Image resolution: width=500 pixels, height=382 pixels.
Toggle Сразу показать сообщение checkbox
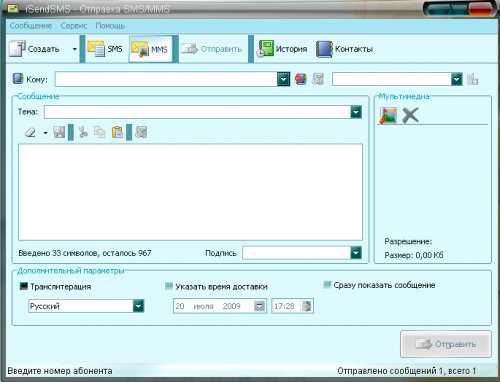click(x=327, y=284)
